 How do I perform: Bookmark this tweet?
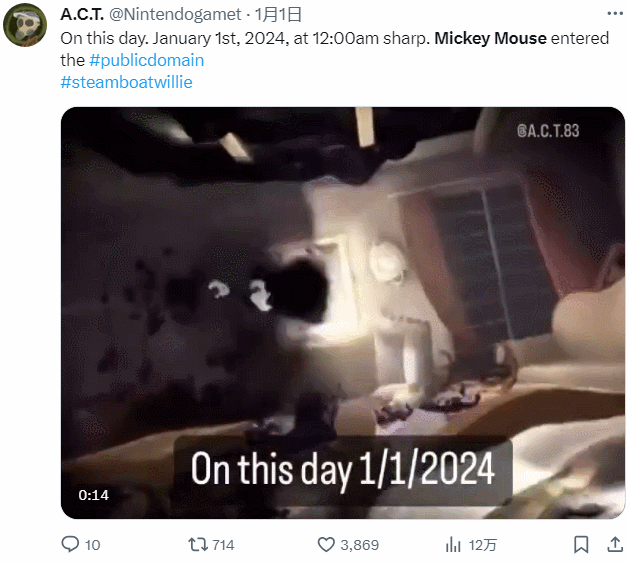[581, 544]
